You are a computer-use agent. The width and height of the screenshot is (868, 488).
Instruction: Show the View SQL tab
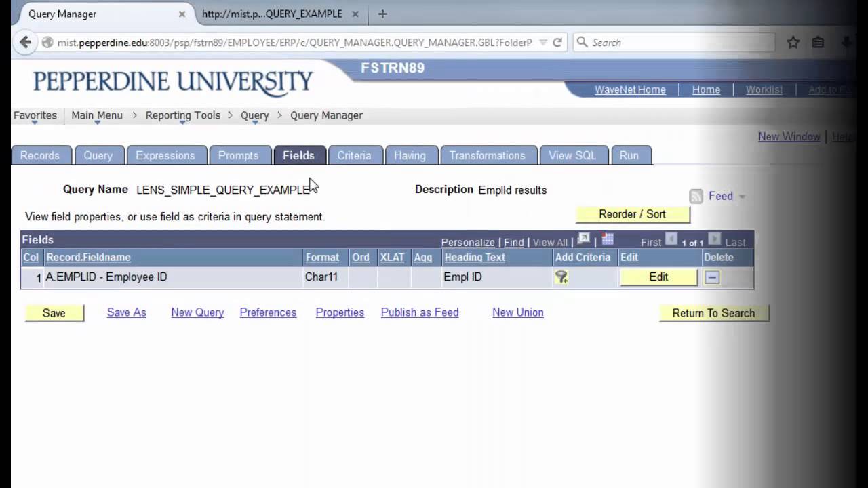click(572, 155)
